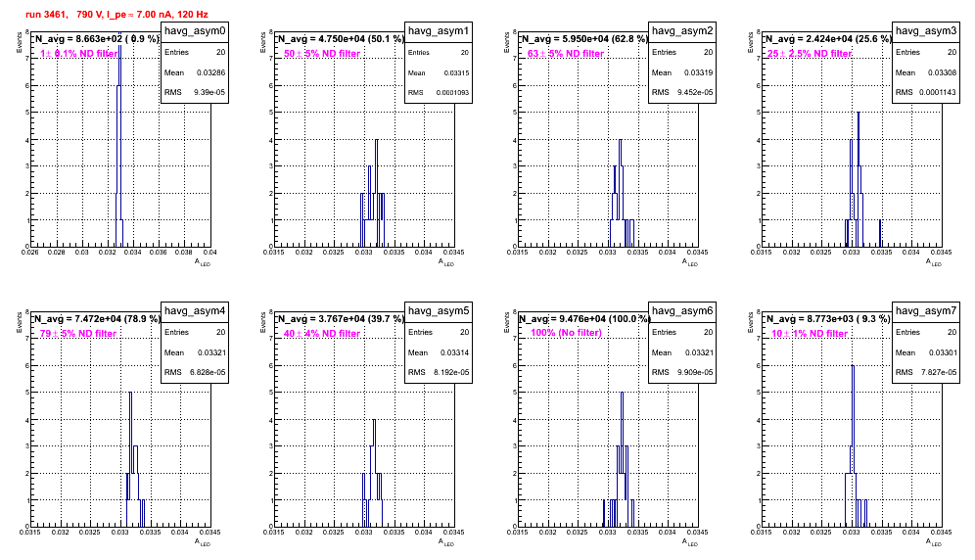Click the magenta 10± 1% ND filter label
The width and height of the screenshot is (975, 560).
pos(810,334)
